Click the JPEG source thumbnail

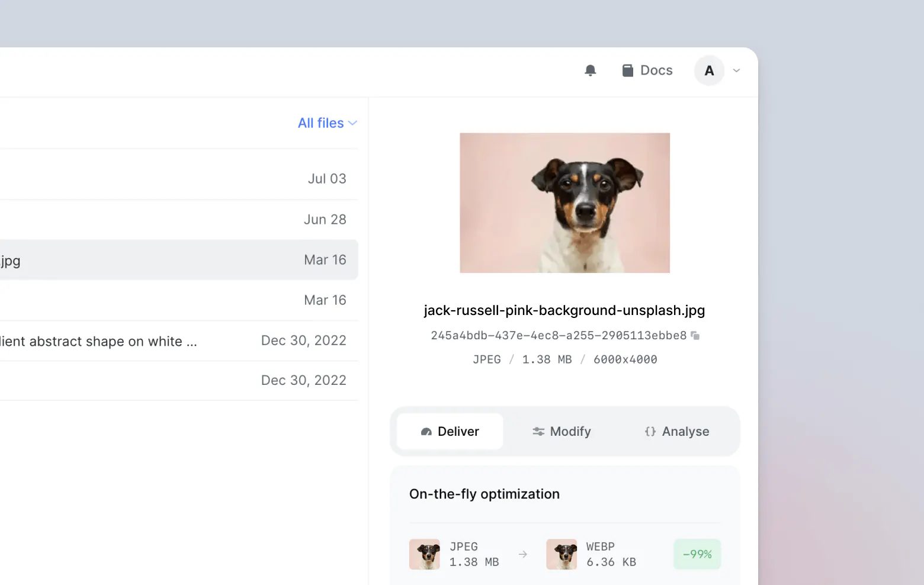(425, 554)
